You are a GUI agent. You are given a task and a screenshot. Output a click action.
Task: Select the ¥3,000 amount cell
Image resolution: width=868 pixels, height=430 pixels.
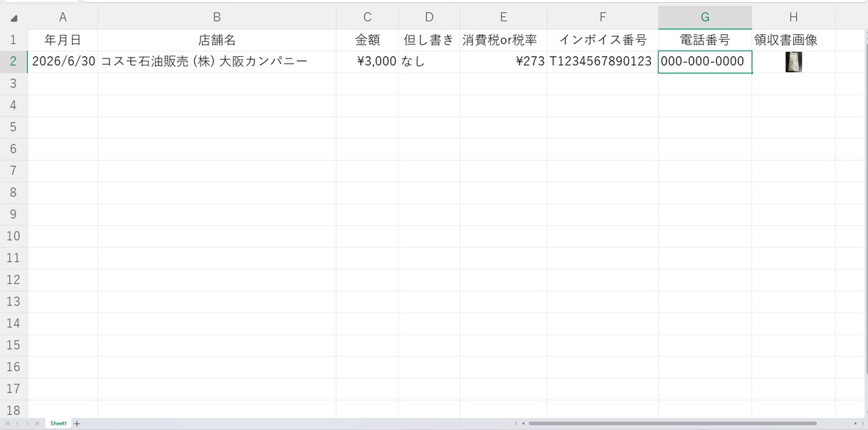(x=367, y=62)
